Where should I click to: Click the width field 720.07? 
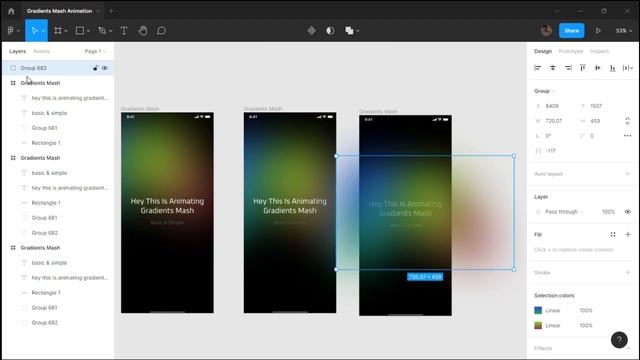click(555, 121)
